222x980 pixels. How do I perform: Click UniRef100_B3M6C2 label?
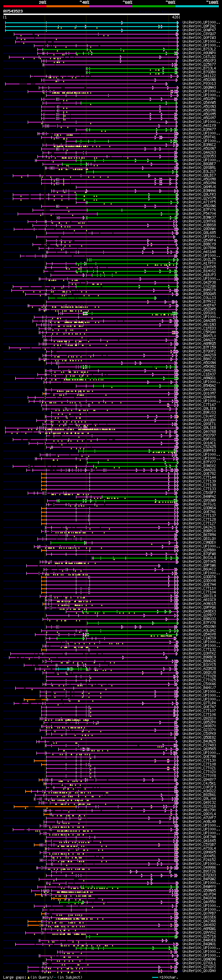(199, 145)
